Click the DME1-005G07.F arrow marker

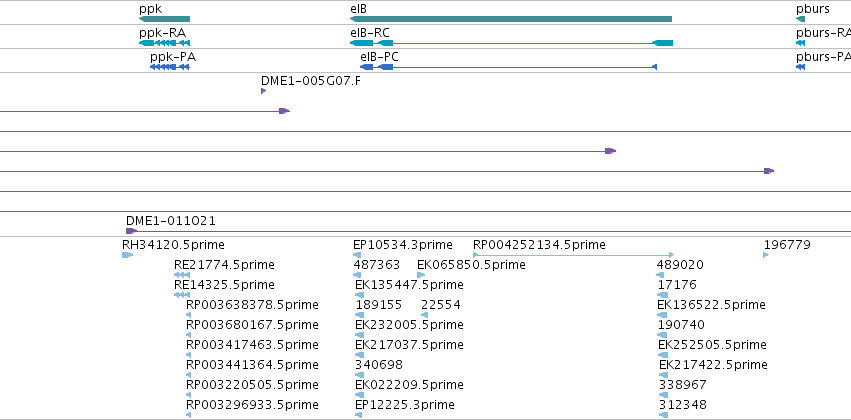263,91
